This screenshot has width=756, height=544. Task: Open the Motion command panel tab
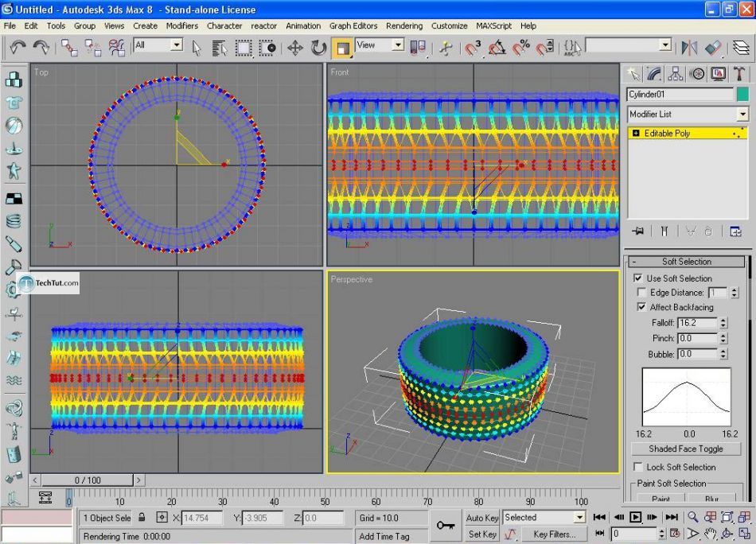tap(696, 74)
